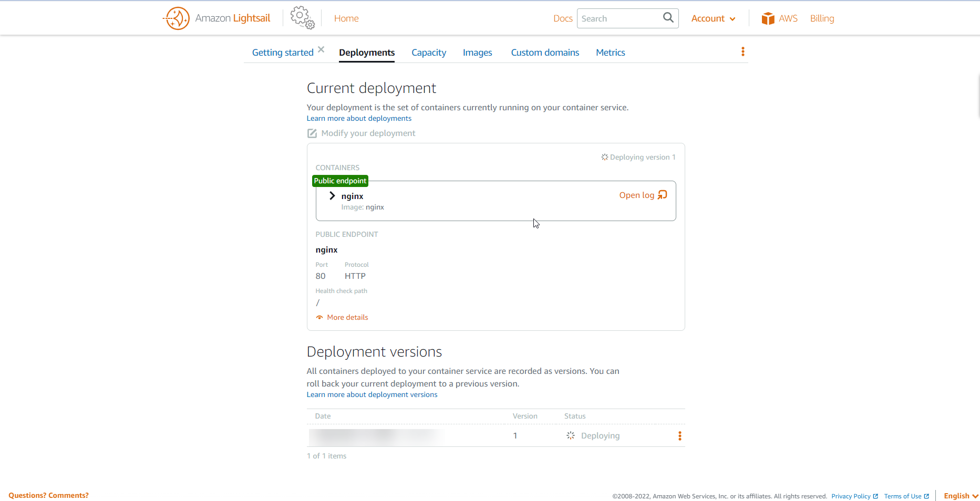Open Learn more about deployment versions link
The height and width of the screenshot is (501, 980).
click(372, 395)
